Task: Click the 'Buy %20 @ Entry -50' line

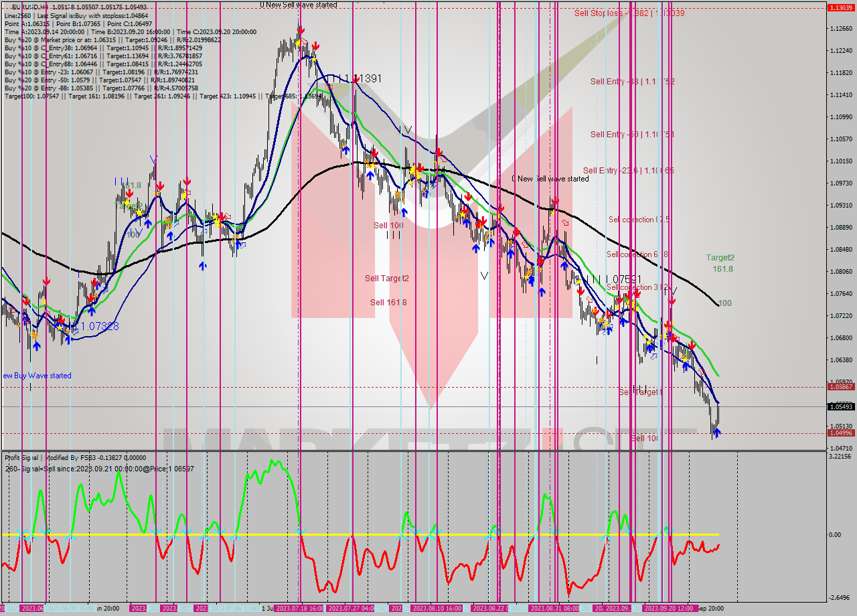Action: coord(99,80)
